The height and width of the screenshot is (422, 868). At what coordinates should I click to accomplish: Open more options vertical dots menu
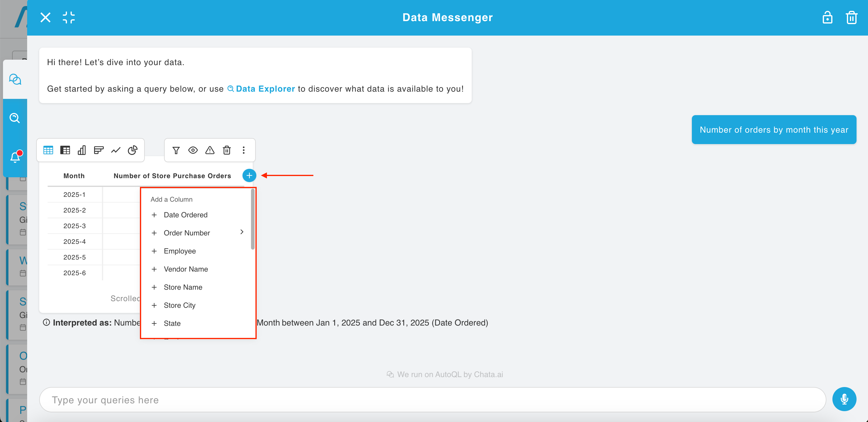244,150
